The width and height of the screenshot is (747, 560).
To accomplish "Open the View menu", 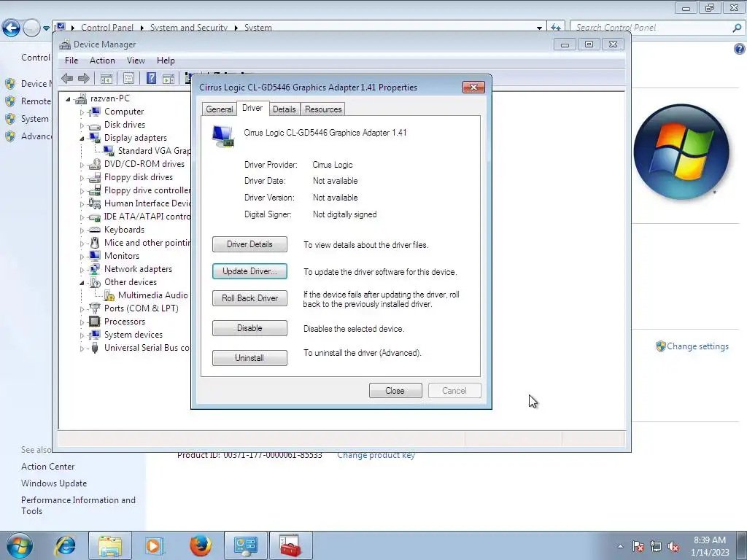I will (x=136, y=61).
